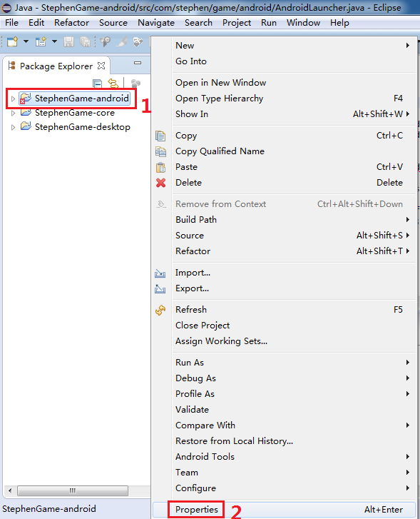The height and width of the screenshot is (519, 420).
Task: Click the Refresh icon in context menu
Action: point(160,310)
